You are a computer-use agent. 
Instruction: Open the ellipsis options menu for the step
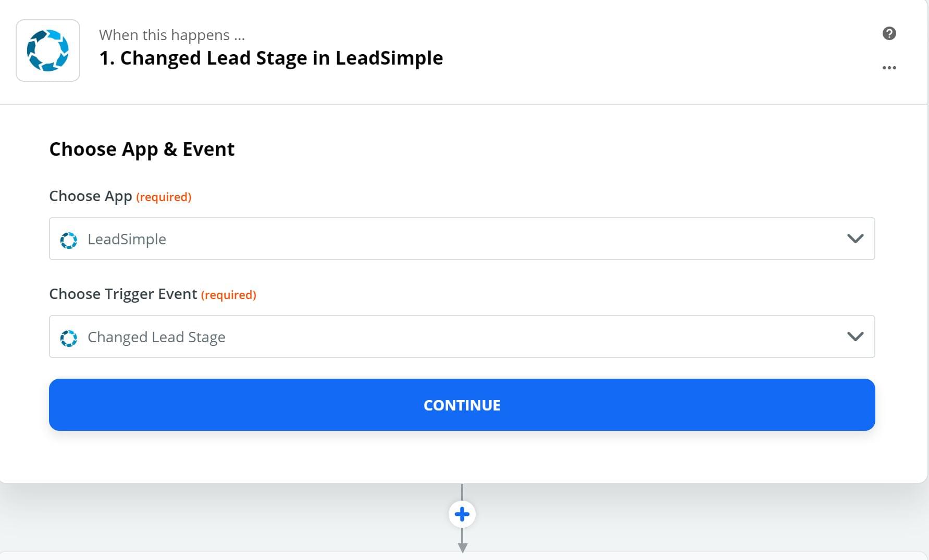coord(889,67)
